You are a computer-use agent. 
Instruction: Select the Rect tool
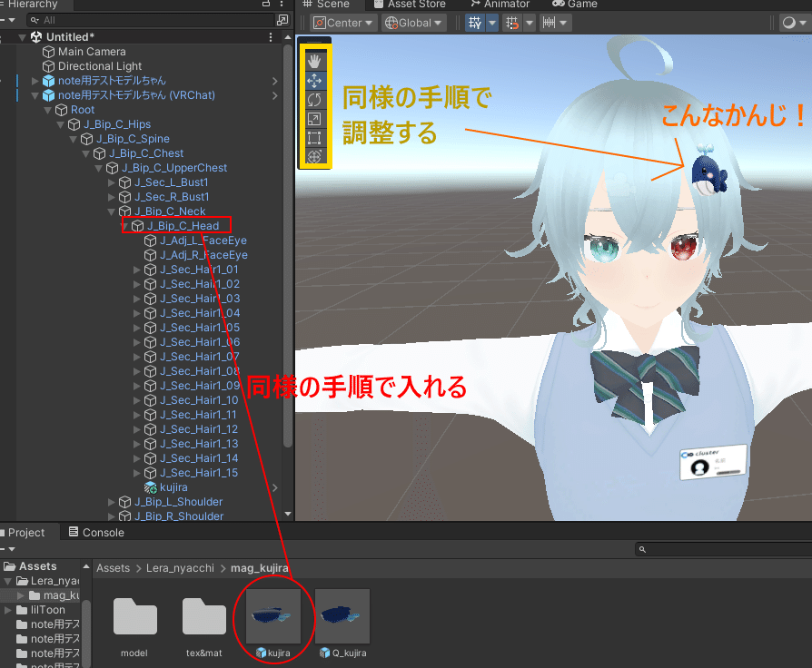pyautogui.click(x=314, y=138)
